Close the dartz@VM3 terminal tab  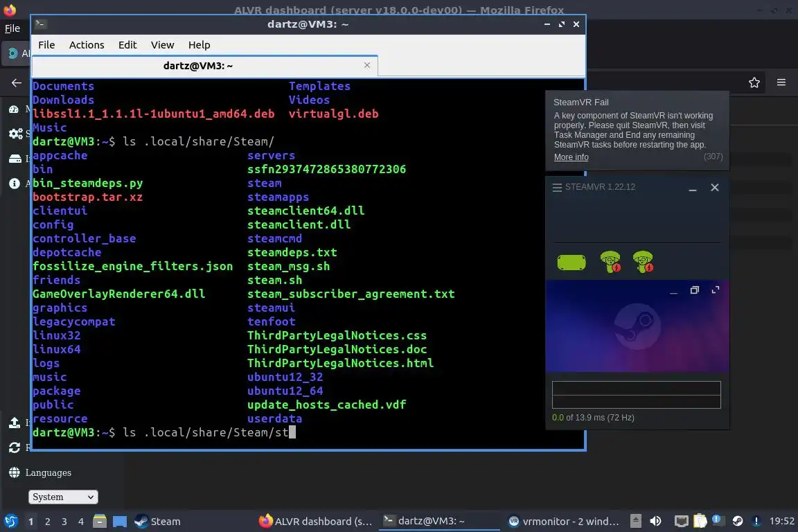click(x=367, y=65)
